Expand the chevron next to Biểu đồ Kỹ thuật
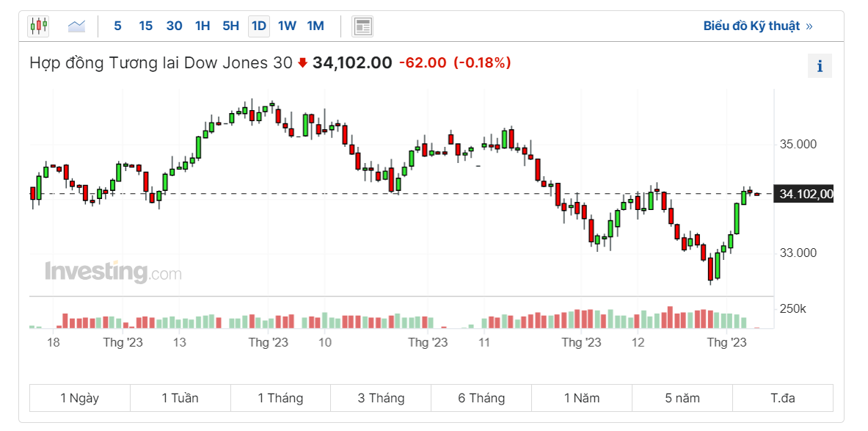Viewport: 868px width, 431px height. tap(809, 26)
